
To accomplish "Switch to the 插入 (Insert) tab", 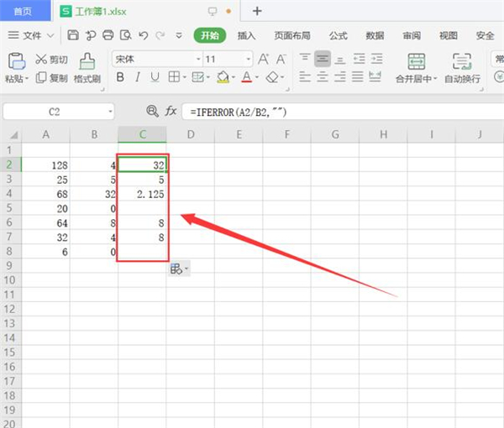I will pos(246,35).
